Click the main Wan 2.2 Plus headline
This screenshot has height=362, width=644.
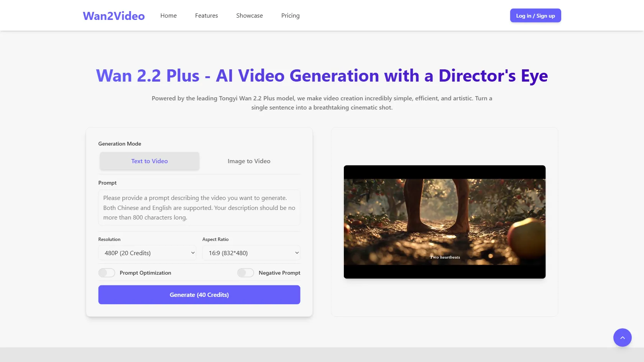tap(322, 75)
